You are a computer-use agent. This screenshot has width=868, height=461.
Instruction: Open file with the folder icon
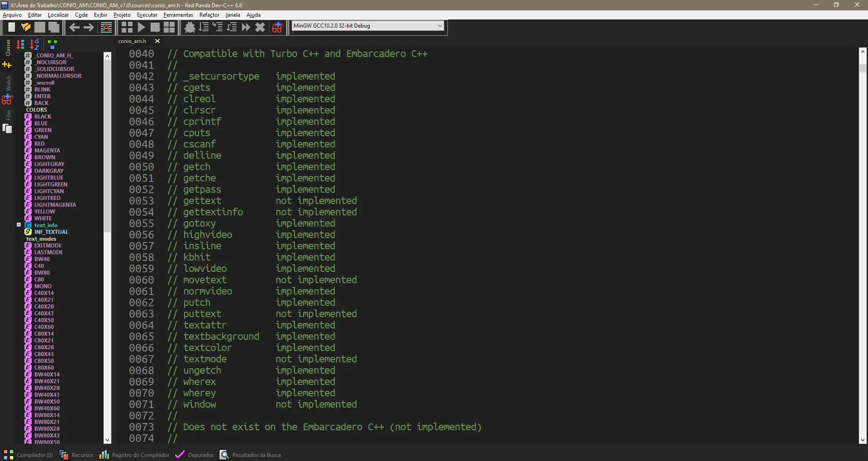coord(26,27)
